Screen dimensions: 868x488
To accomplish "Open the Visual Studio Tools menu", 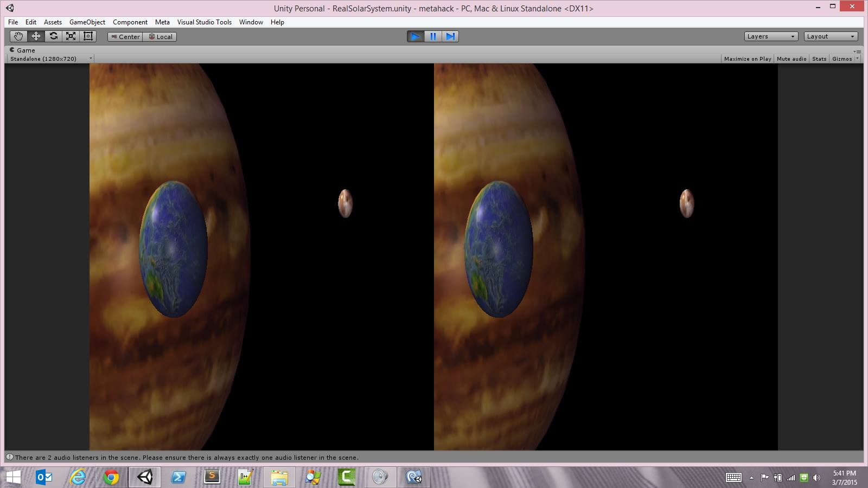I will coord(205,22).
